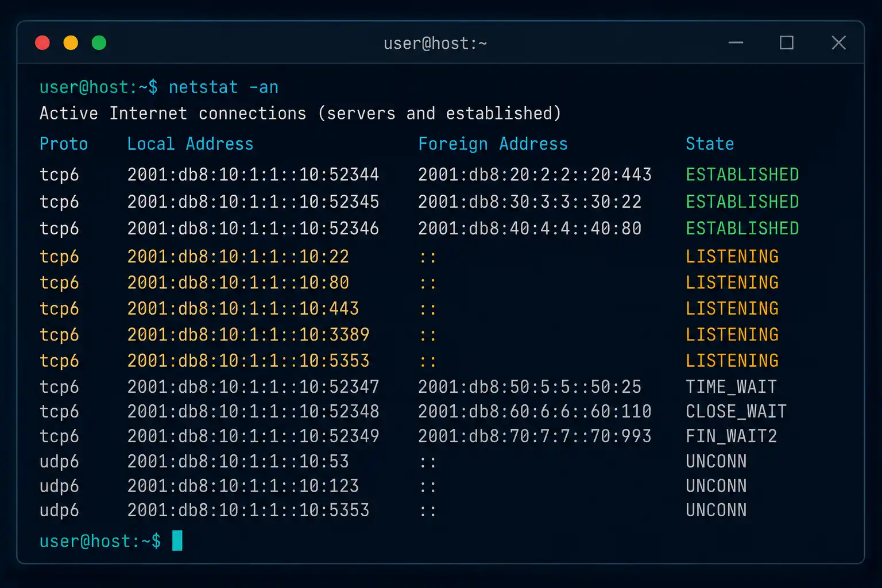Click LISTENING state of port 3389 row
Screen dimensions: 882x588
[x=732, y=335]
